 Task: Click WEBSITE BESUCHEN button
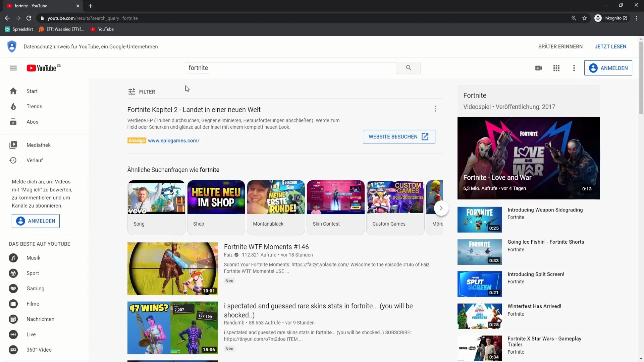pos(399,137)
